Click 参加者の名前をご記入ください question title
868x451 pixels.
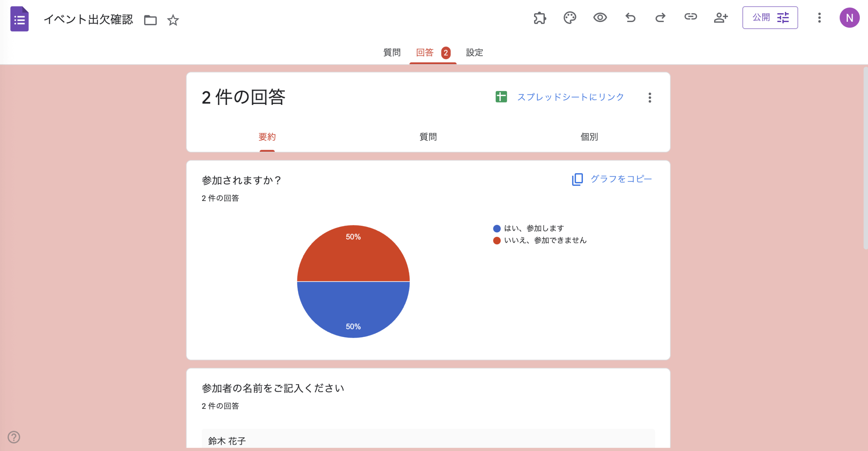pos(273,388)
